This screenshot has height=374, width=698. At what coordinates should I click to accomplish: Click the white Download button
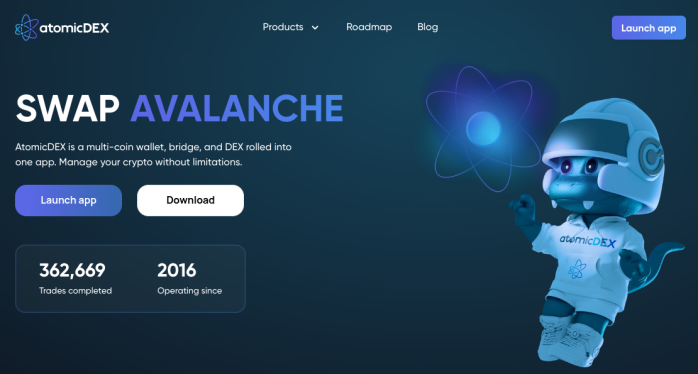click(x=191, y=200)
